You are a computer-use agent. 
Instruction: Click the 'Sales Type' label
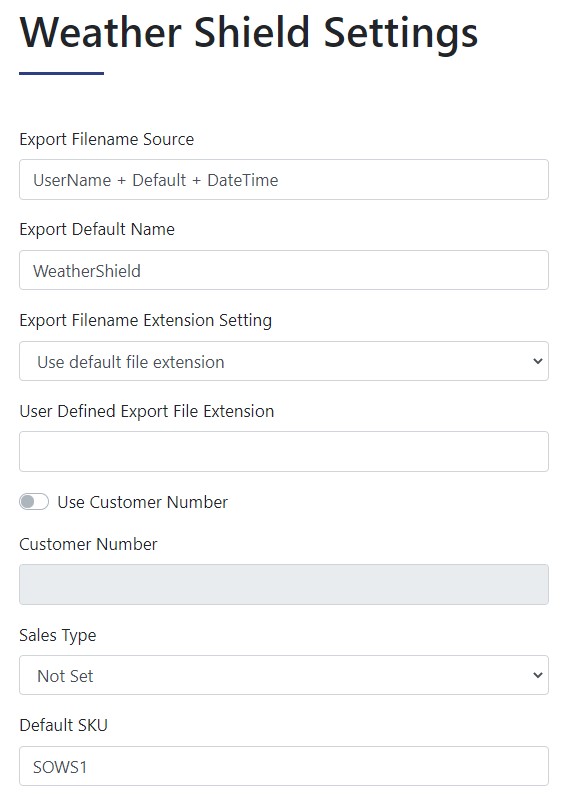[x=58, y=635]
